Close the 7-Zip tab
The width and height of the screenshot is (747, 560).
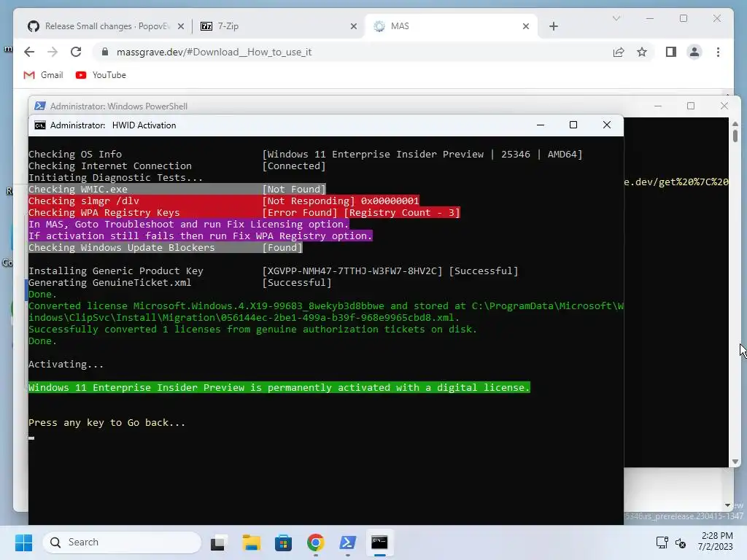click(x=354, y=26)
